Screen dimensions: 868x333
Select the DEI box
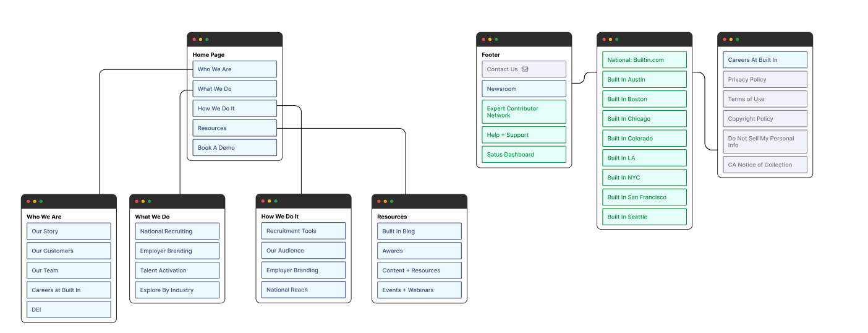69,309
